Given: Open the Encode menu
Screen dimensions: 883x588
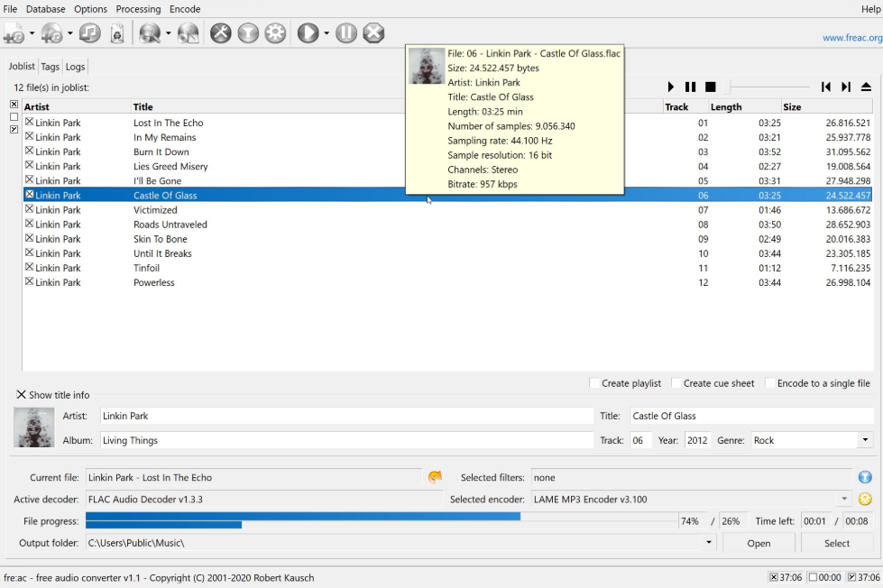Looking at the screenshot, I should click(185, 9).
